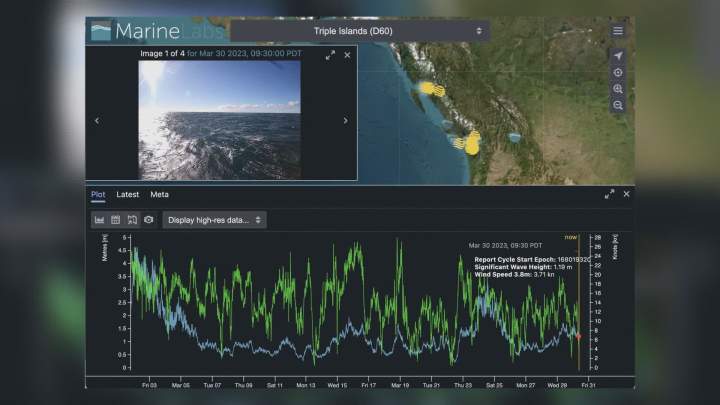This screenshot has height=405, width=720.
Task: Click the map recenter target icon
Action: 618,72
